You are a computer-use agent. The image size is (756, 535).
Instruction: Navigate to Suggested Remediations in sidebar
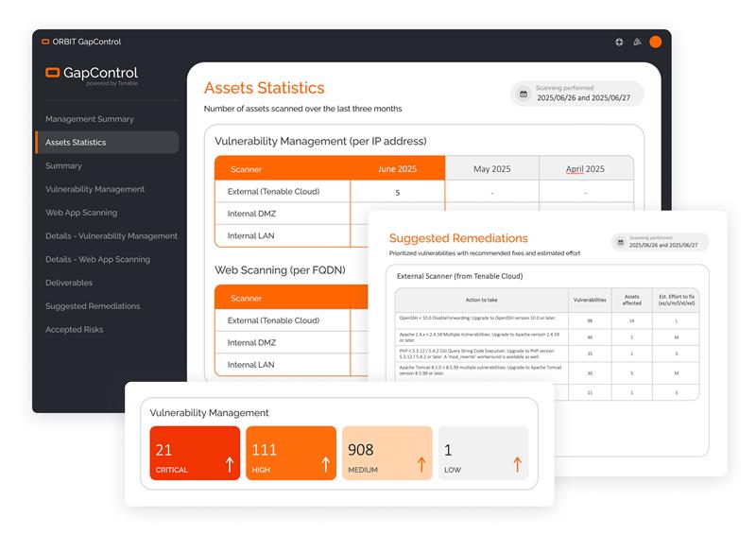[x=93, y=306]
